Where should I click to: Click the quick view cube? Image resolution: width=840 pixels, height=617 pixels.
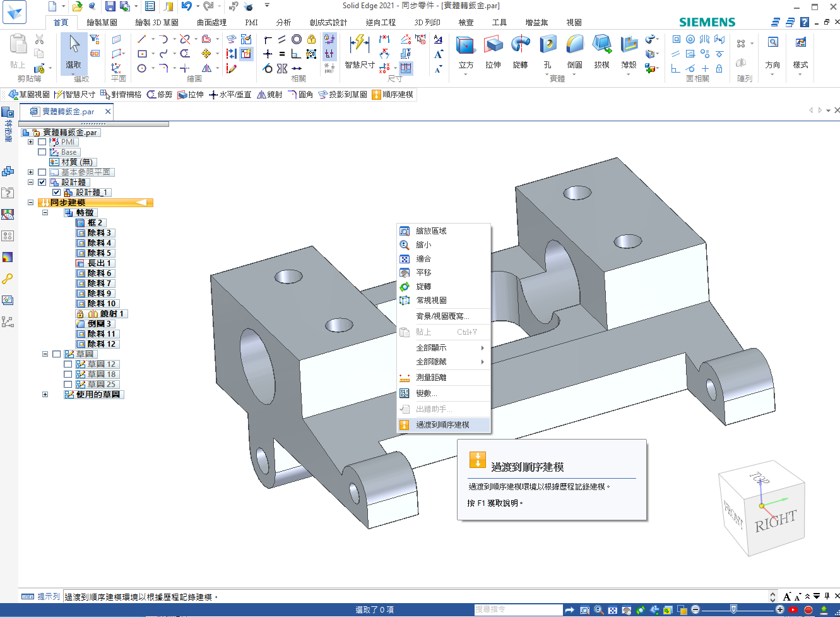[762, 510]
